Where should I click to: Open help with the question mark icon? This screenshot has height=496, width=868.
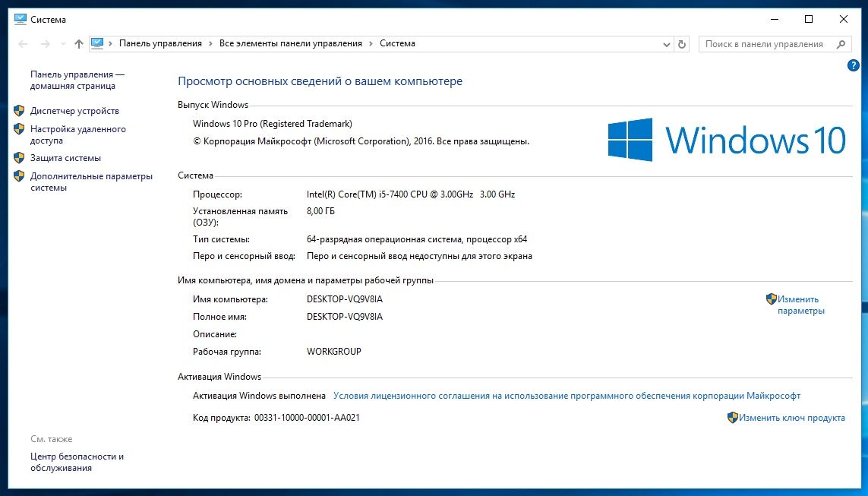click(853, 65)
